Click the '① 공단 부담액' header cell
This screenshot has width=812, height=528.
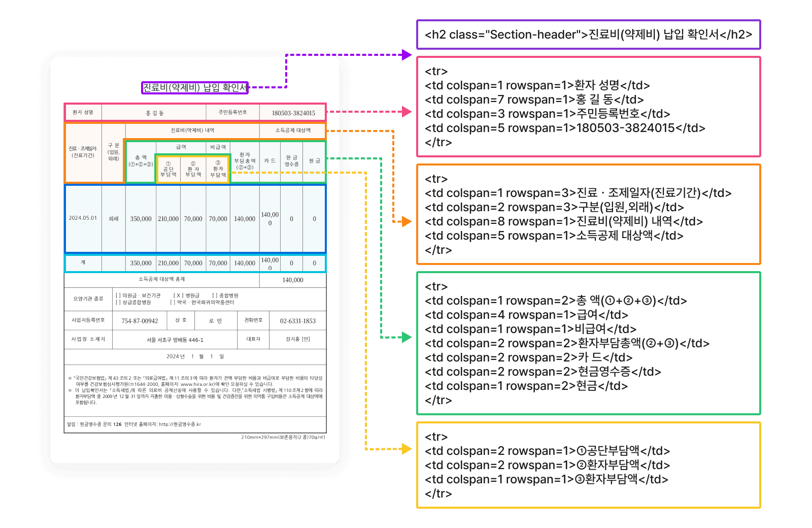click(168, 169)
